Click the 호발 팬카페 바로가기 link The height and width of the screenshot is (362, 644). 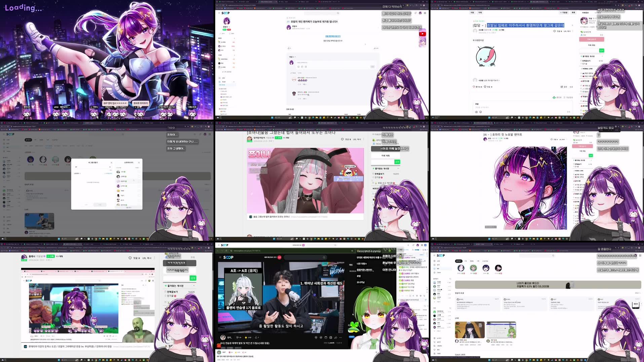point(333,36)
